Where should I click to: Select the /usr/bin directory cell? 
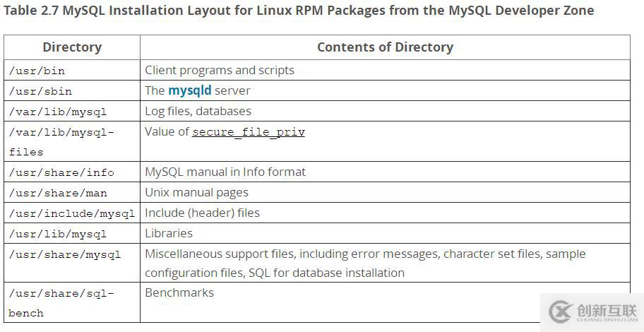(x=37, y=71)
